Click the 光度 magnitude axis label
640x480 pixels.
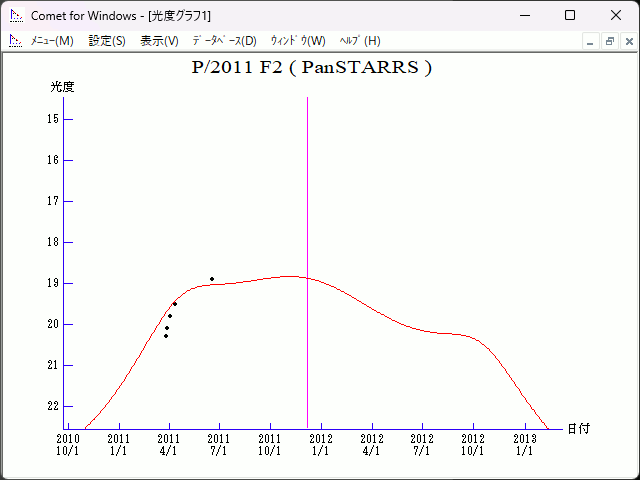(63, 87)
